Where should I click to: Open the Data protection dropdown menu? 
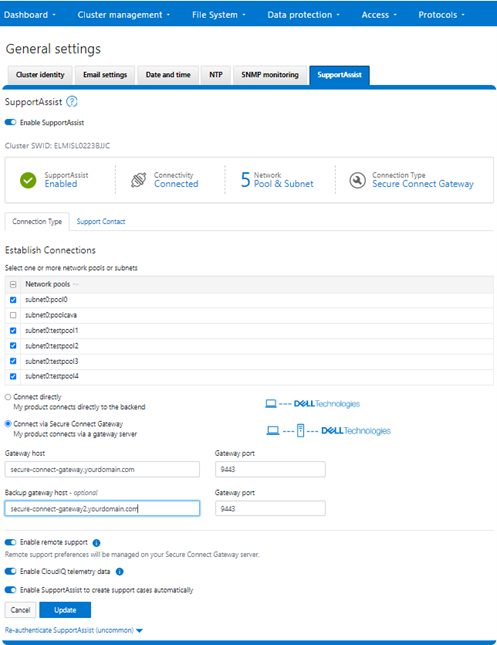click(x=304, y=15)
